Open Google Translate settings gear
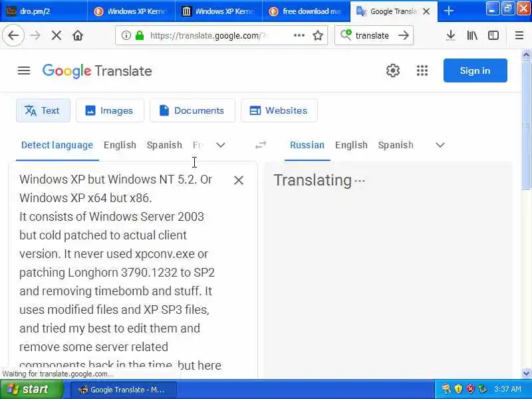 coord(393,70)
